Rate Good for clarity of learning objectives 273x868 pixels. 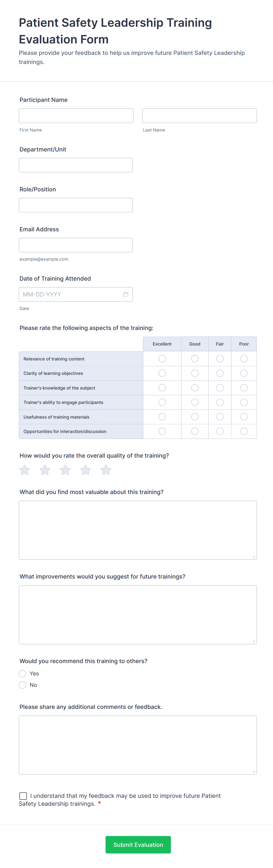point(194,373)
